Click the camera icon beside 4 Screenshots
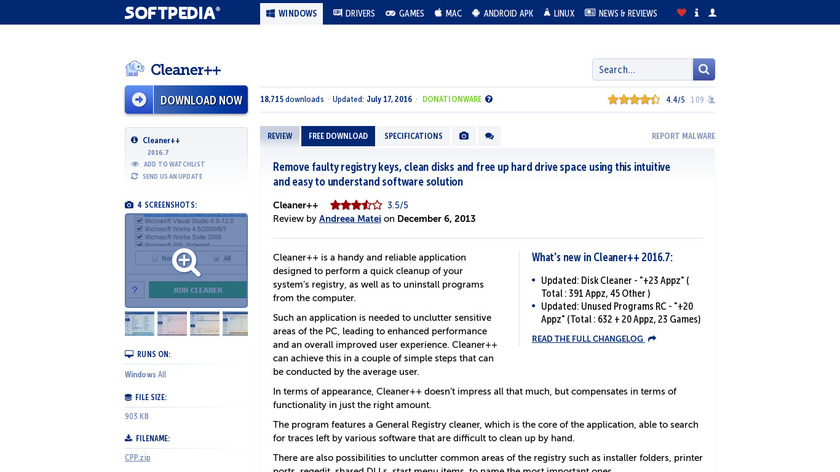840x472 pixels. pos(129,205)
